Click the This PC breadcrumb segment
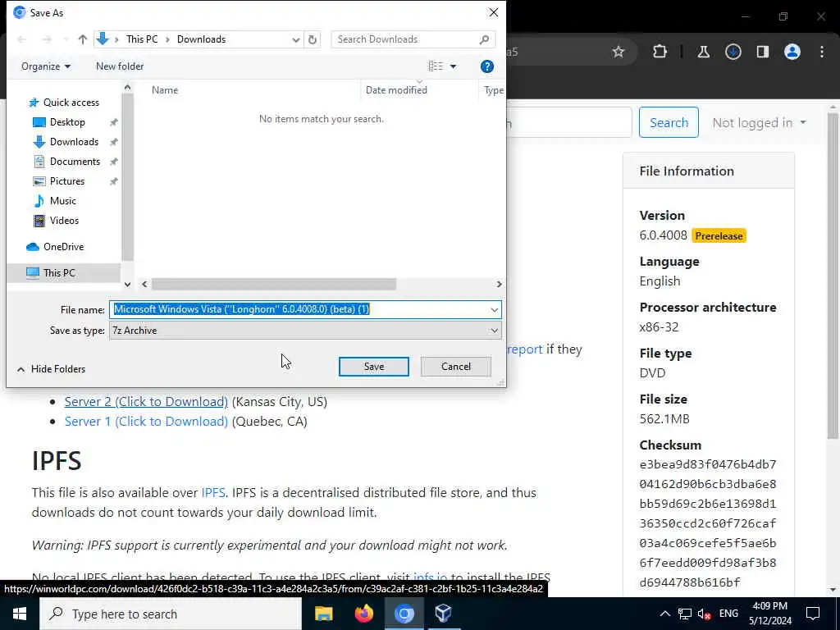The image size is (840, 630). click(x=142, y=39)
